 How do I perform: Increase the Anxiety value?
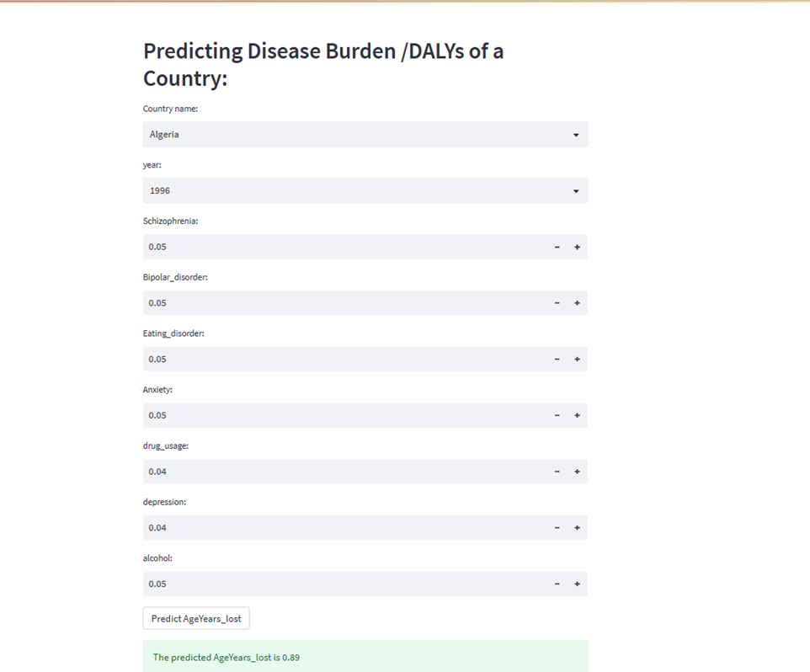[577, 415]
